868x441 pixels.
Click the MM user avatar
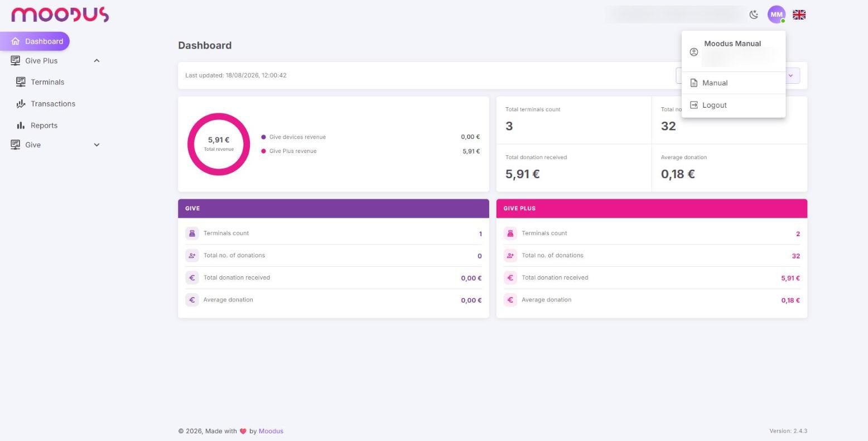click(x=777, y=15)
